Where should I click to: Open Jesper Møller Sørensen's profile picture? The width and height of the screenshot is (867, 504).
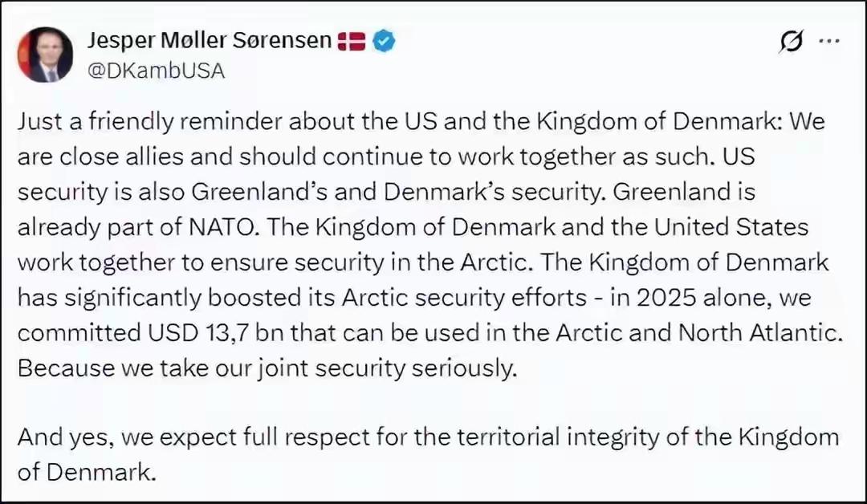[x=45, y=55]
